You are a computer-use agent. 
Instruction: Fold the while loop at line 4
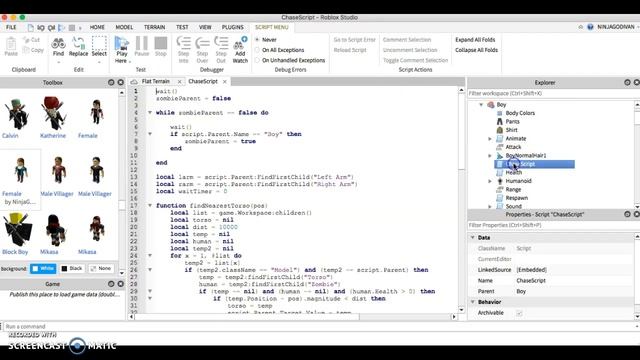tap(150, 113)
